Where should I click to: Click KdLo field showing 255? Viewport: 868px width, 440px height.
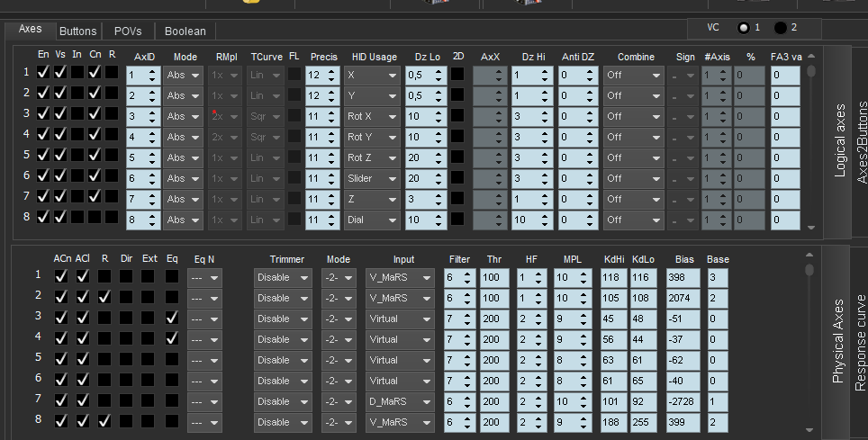tap(645, 420)
